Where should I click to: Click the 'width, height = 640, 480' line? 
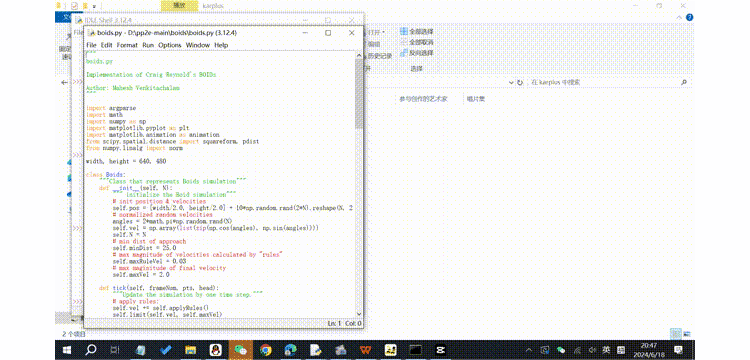126,162
